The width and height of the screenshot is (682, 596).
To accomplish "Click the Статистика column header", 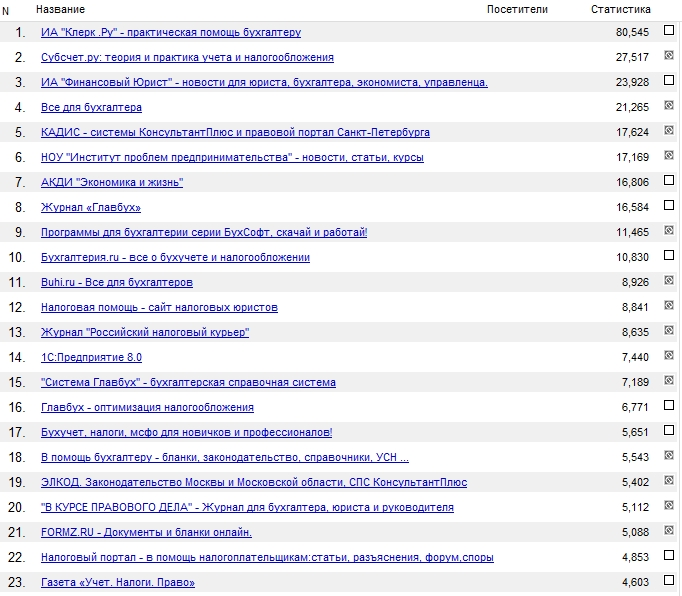I will (x=621, y=10).
